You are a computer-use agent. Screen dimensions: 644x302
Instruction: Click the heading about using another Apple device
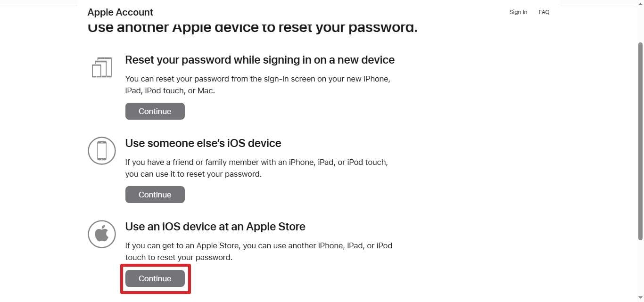[252, 27]
